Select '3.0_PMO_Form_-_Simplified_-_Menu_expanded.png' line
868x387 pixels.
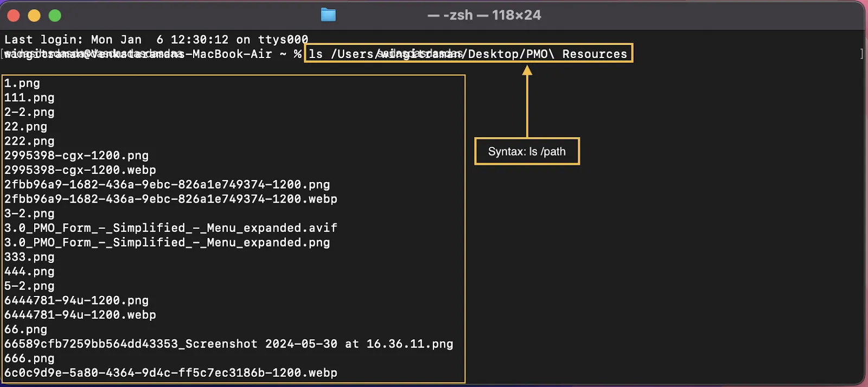(167, 242)
